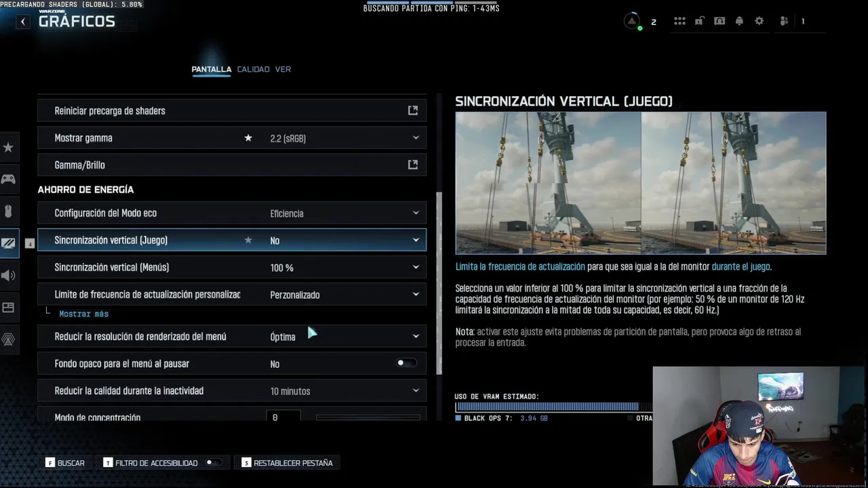This screenshot has height=488, width=868.
Task: Click the Reiniciar precarga de shaders row
Action: [232, 110]
